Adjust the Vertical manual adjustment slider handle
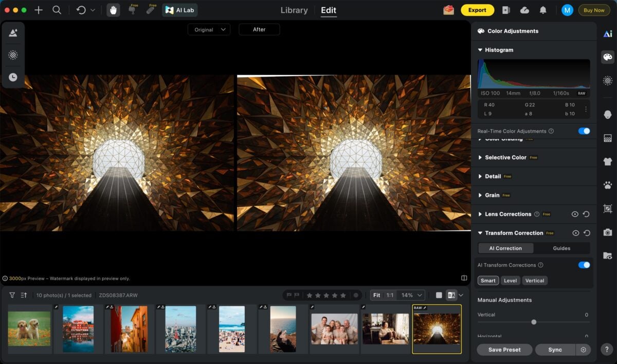The image size is (617, 364). 534,322
